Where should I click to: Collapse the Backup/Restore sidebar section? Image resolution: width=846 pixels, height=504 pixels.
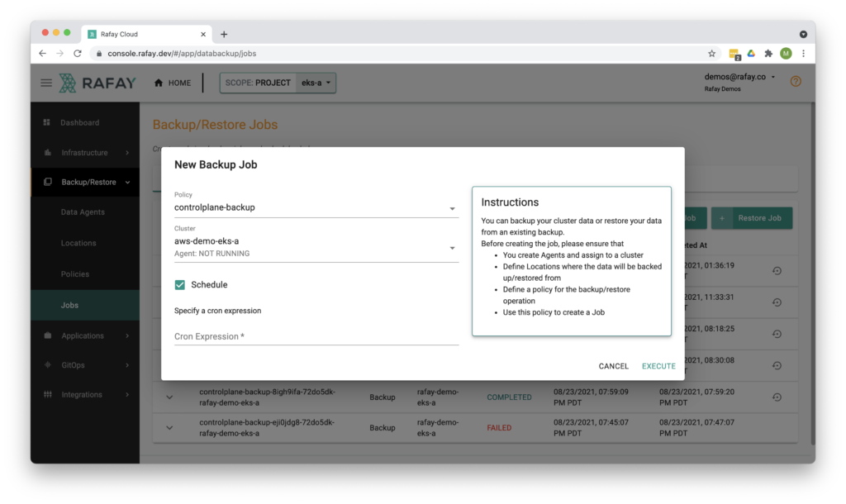(127, 183)
